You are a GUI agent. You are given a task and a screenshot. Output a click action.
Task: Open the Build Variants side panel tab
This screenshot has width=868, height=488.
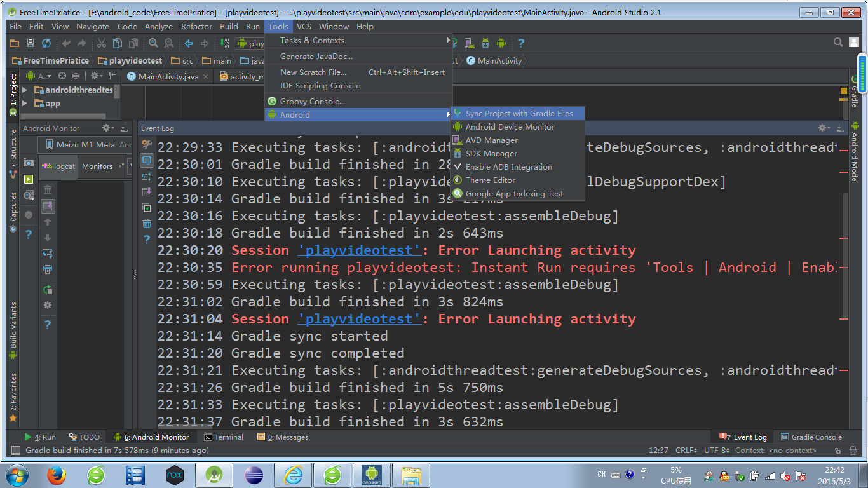[13, 330]
